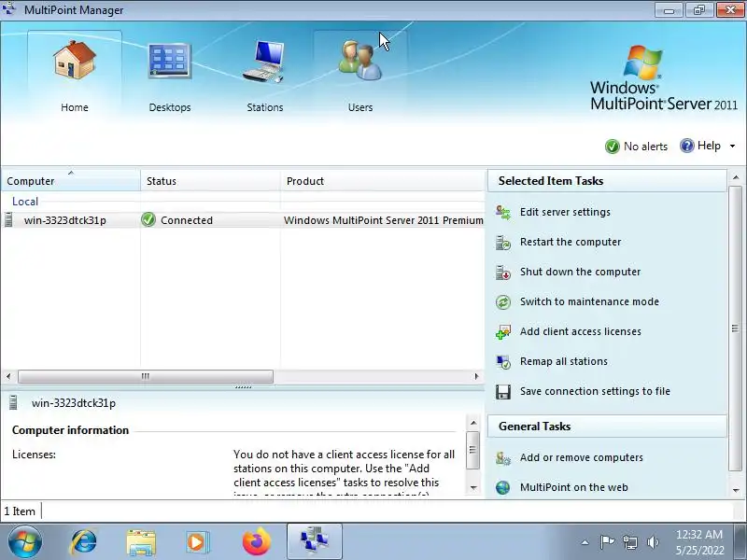Viewport: 747px width, 560px height.
Task: Select win-3323dtck31p computer row name
Action: (65, 220)
